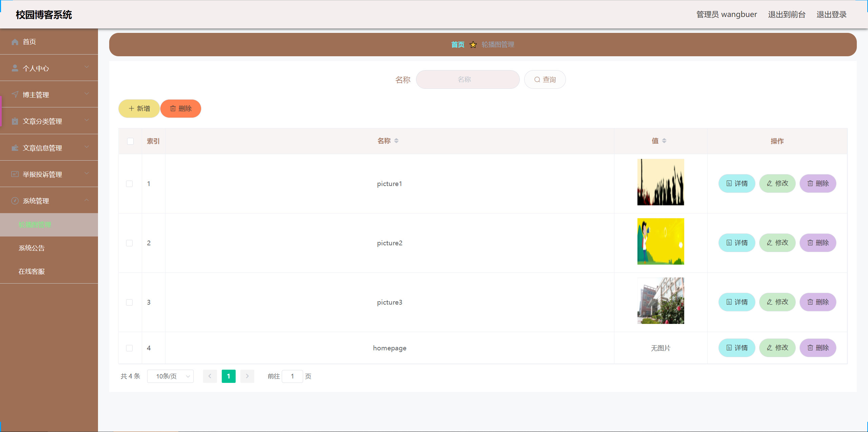Expand the 文章信息管理 menu chevron
The image size is (868, 432).
tap(86, 147)
